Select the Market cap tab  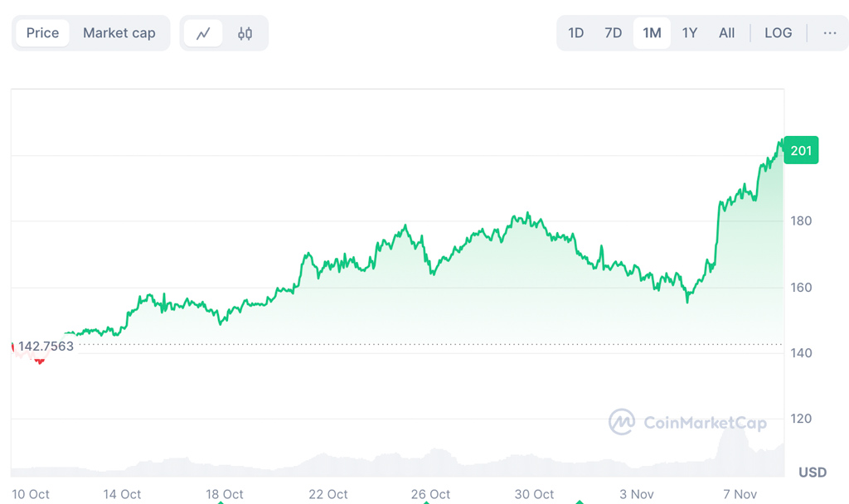tap(119, 33)
